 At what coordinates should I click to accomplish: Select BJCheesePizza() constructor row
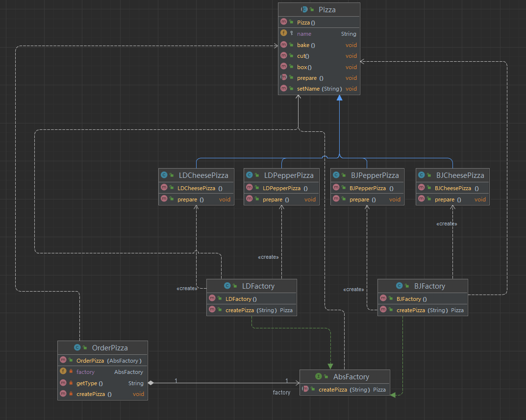452,188
